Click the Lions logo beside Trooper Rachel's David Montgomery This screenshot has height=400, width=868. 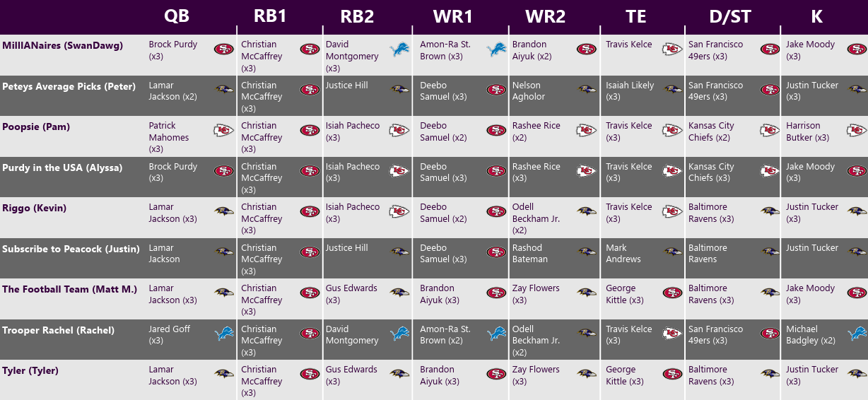pos(400,334)
